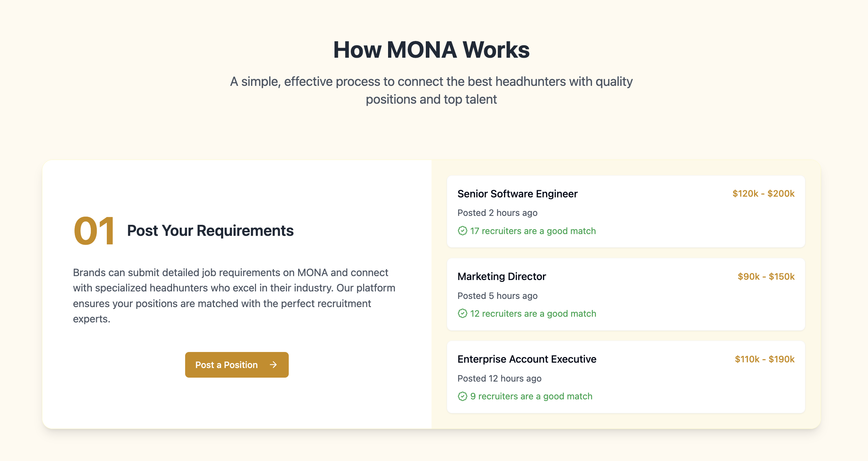Viewport: 868px width, 461px height.
Task: Click Posted 12 hours ago text
Action: pos(499,378)
